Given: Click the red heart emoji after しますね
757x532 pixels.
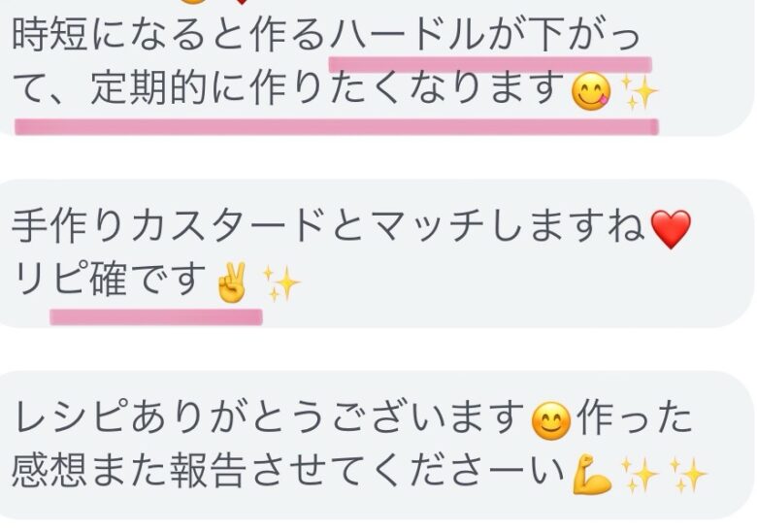Looking at the screenshot, I should point(670,229).
